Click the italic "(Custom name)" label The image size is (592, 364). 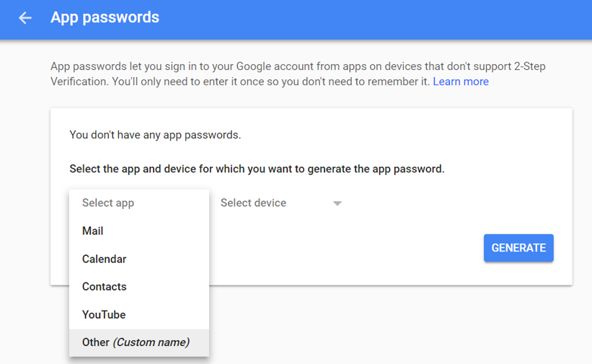pos(151,342)
